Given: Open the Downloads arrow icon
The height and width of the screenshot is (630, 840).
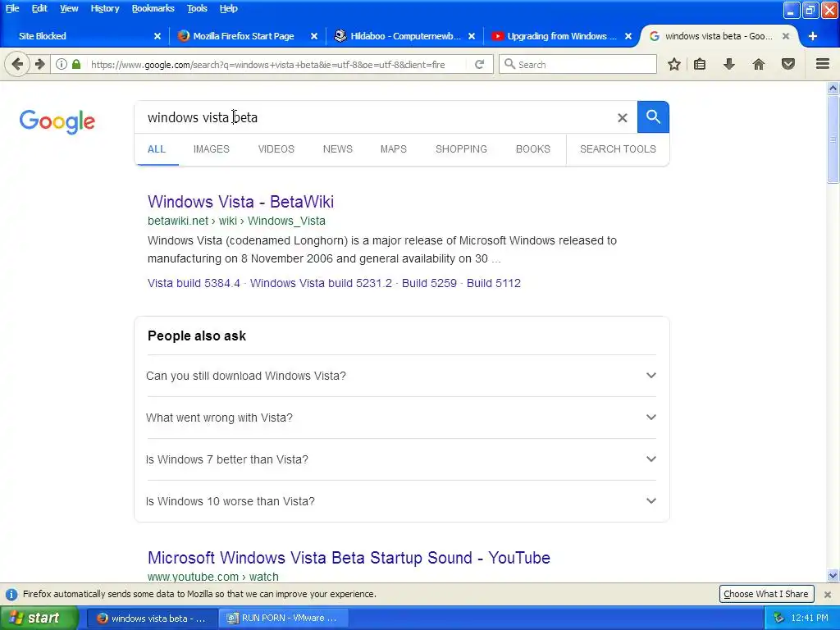Looking at the screenshot, I should 729,64.
